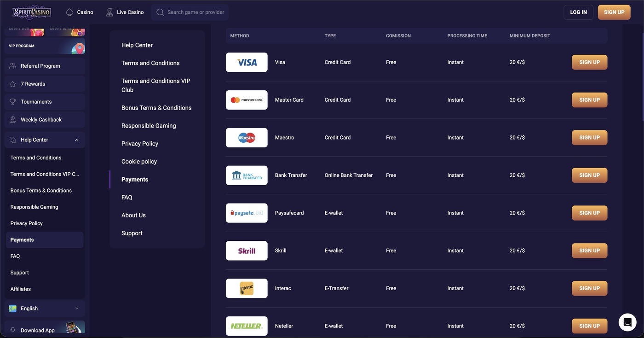Click the PROCESSING TIME column header
Screen dimensions: 644x338
[467, 36]
